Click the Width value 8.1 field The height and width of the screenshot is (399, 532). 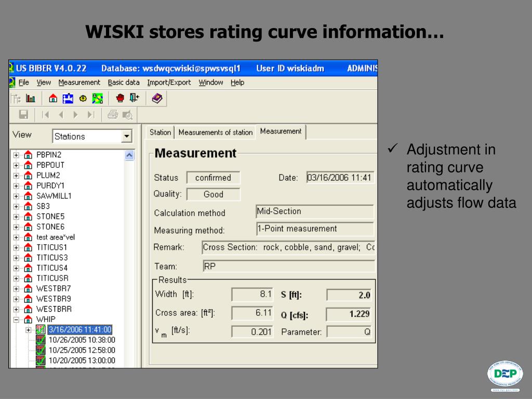point(252,294)
